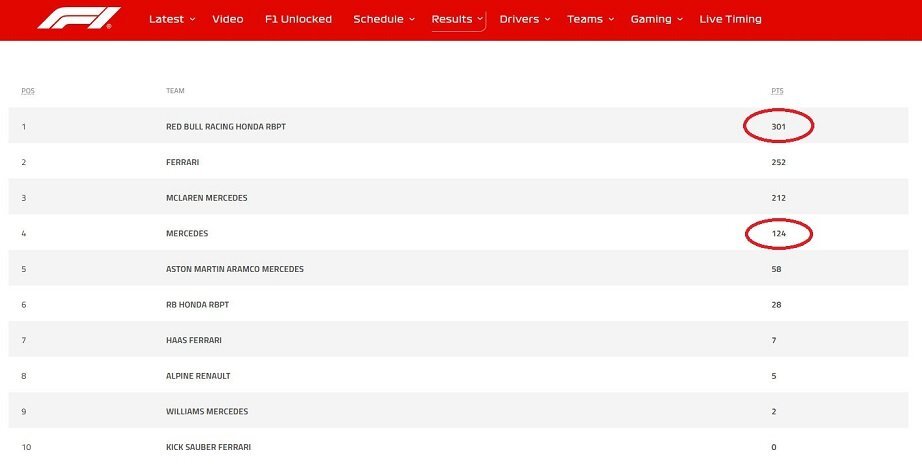The height and width of the screenshot is (470, 922).
Task: Open the Teams menu
Action: (585, 19)
